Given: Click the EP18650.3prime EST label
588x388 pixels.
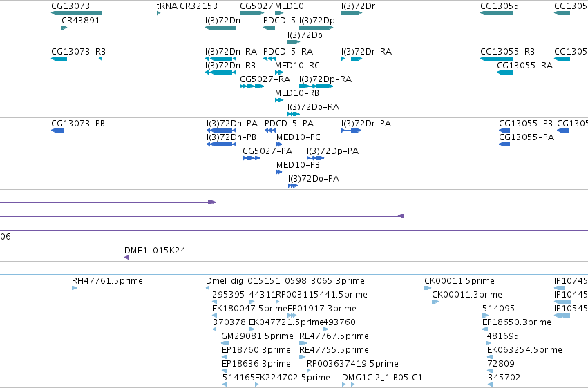Looking at the screenshot, I should (x=517, y=322).
